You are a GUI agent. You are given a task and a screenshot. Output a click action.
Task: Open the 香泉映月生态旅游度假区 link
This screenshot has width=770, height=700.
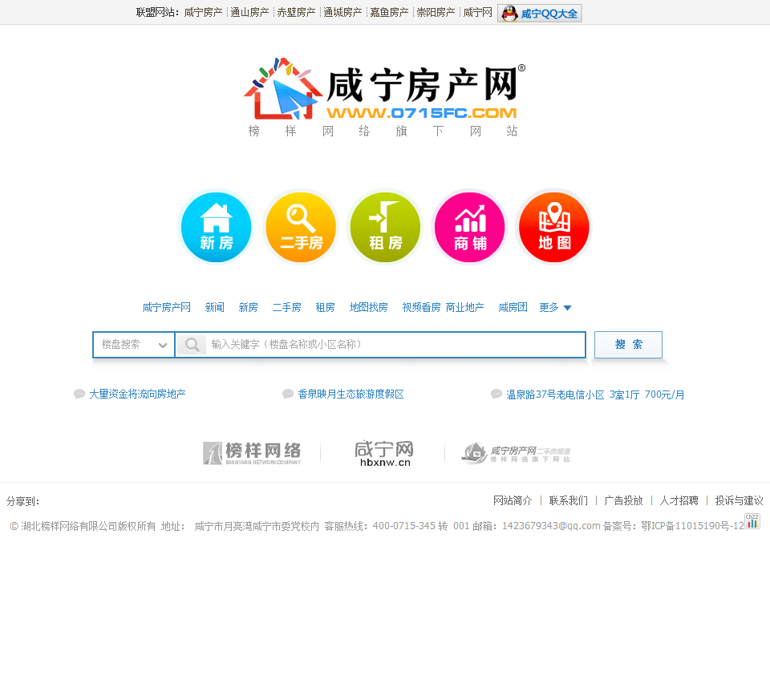click(x=351, y=394)
